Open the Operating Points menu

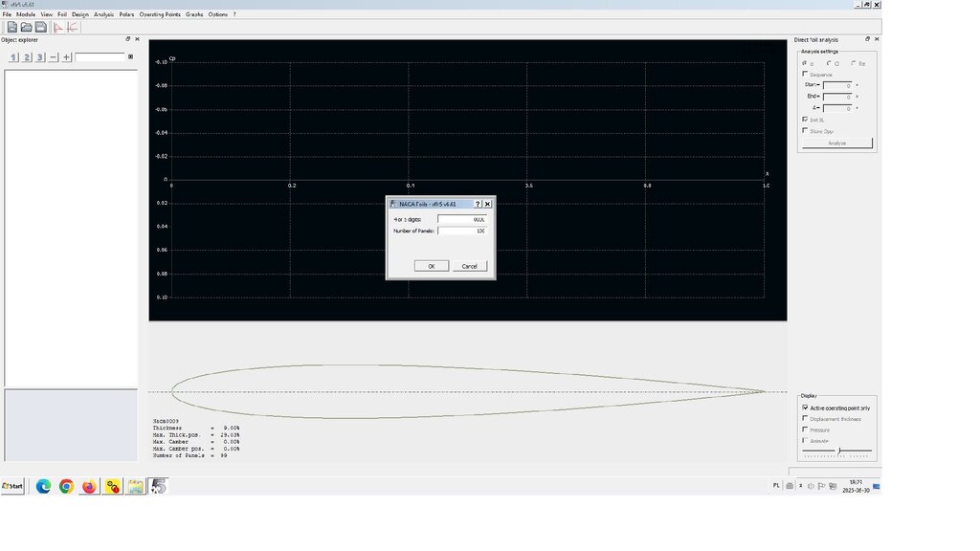pyautogui.click(x=159, y=14)
